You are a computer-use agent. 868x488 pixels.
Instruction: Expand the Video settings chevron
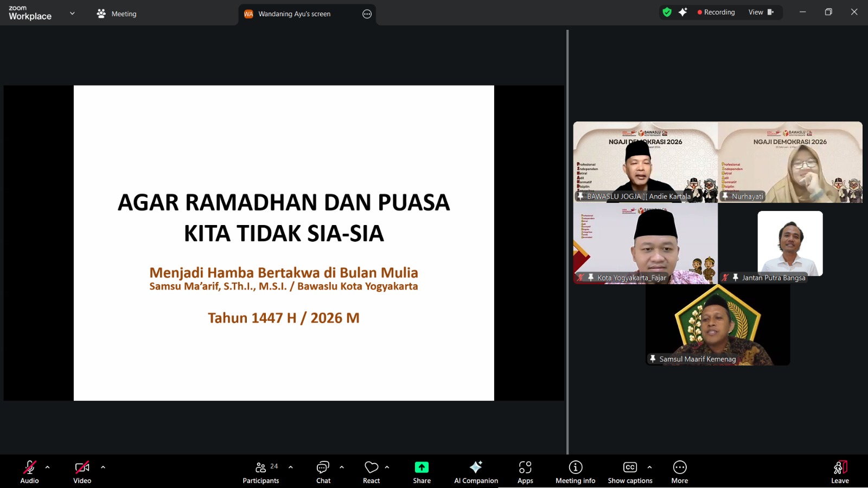pyautogui.click(x=103, y=466)
